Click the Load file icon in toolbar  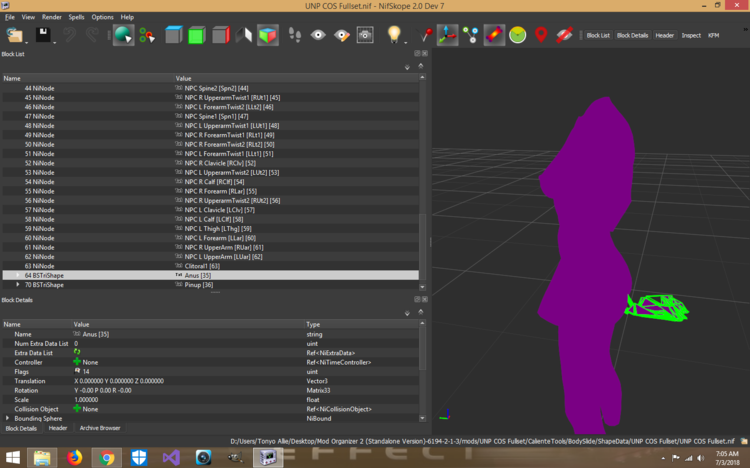tap(14, 35)
